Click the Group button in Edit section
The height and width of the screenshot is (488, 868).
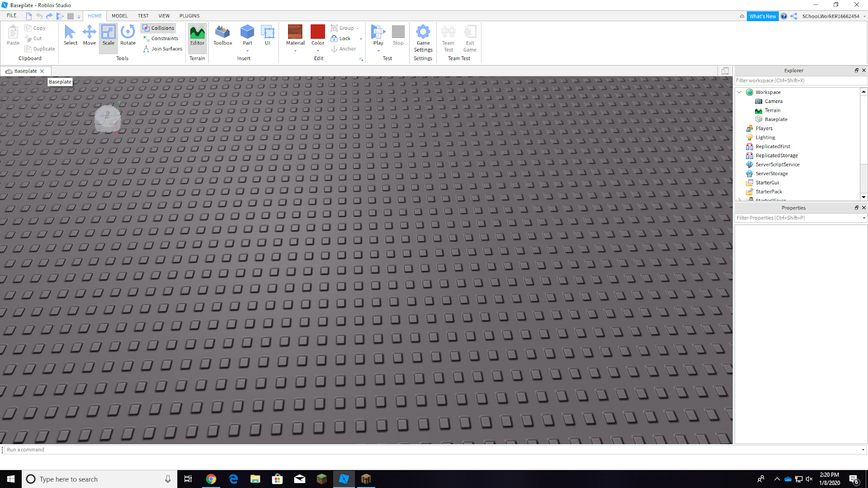point(342,28)
